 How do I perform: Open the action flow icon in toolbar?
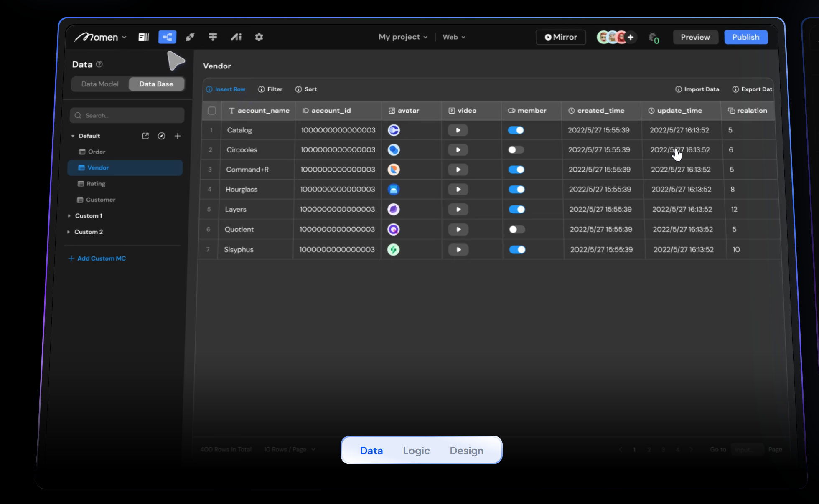pos(213,37)
